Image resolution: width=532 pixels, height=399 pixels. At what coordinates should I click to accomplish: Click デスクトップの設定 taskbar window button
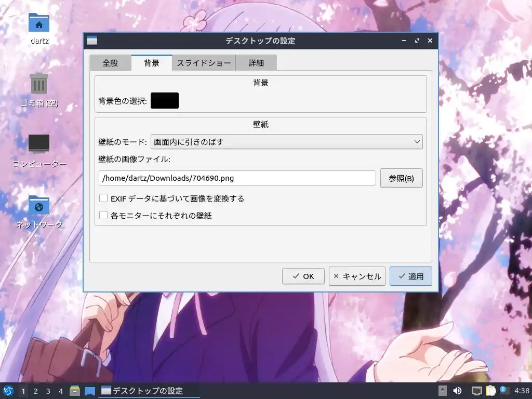(149, 391)
